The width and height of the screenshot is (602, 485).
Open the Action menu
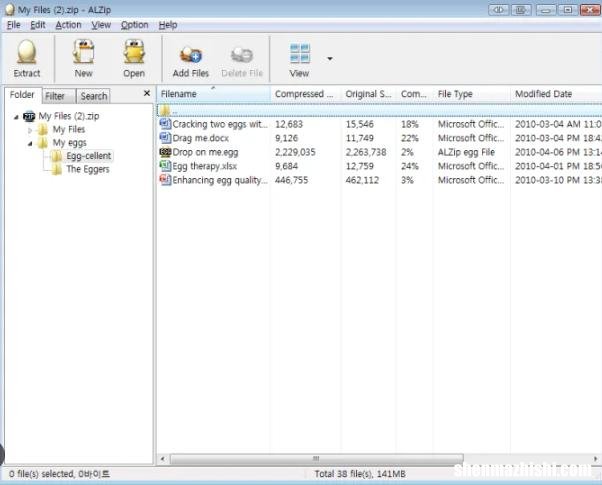click(x=68, y=25)
